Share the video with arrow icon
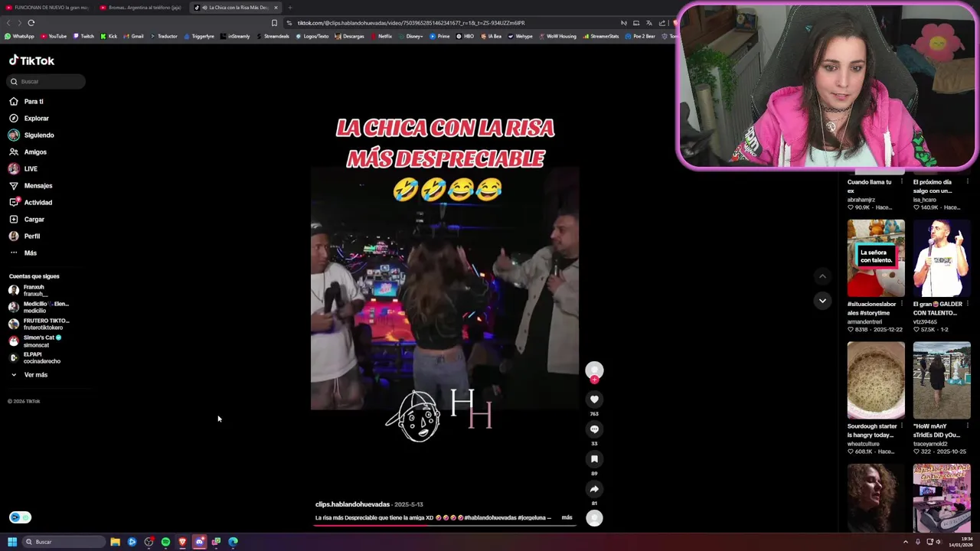This screenshot has width=980, height=551. pyautogui.click(x=594, y=489)
